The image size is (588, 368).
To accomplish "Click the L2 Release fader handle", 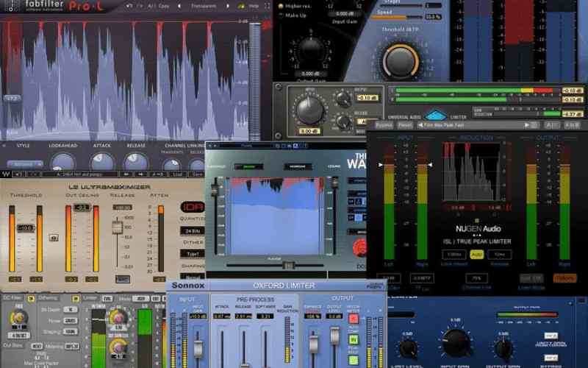I will coord(118,227).
